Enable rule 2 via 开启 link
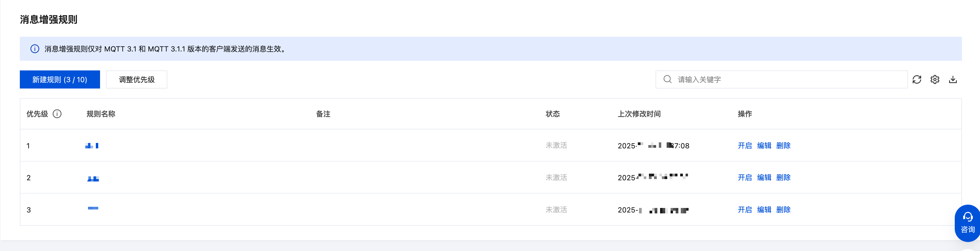 coord(744,178)
